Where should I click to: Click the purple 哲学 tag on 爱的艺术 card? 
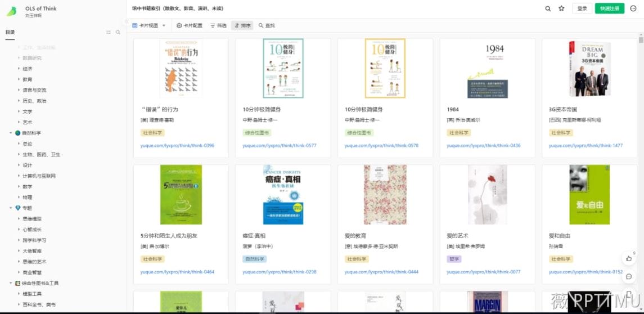click(x=454, y=259)
